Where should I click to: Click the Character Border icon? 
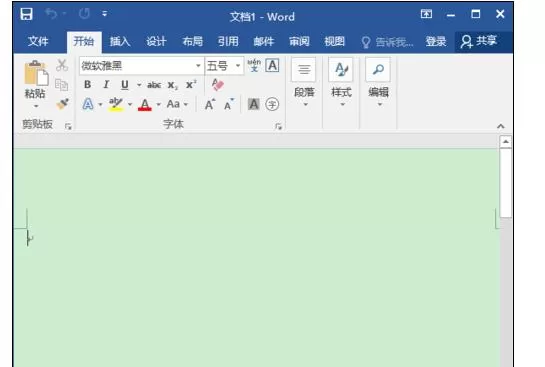[272, 65]
